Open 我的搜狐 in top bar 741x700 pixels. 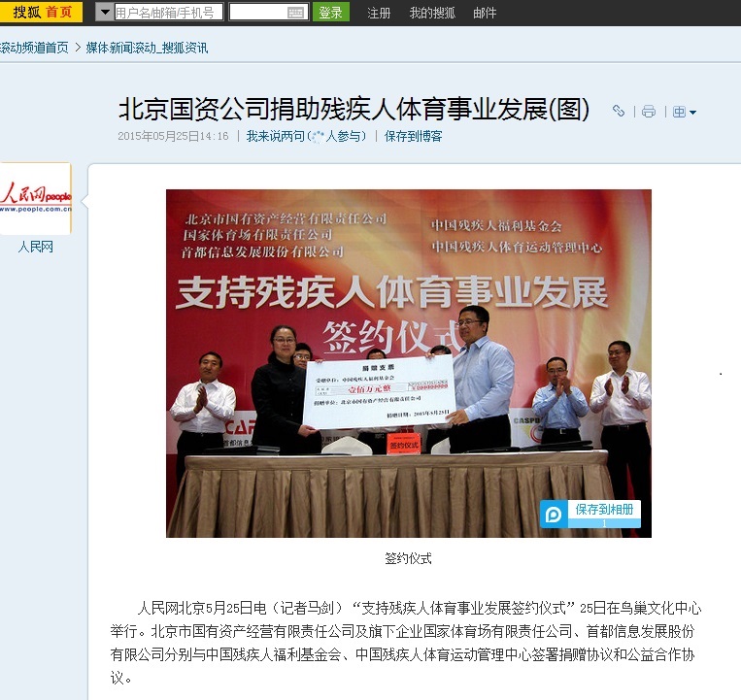click(432, 13)
